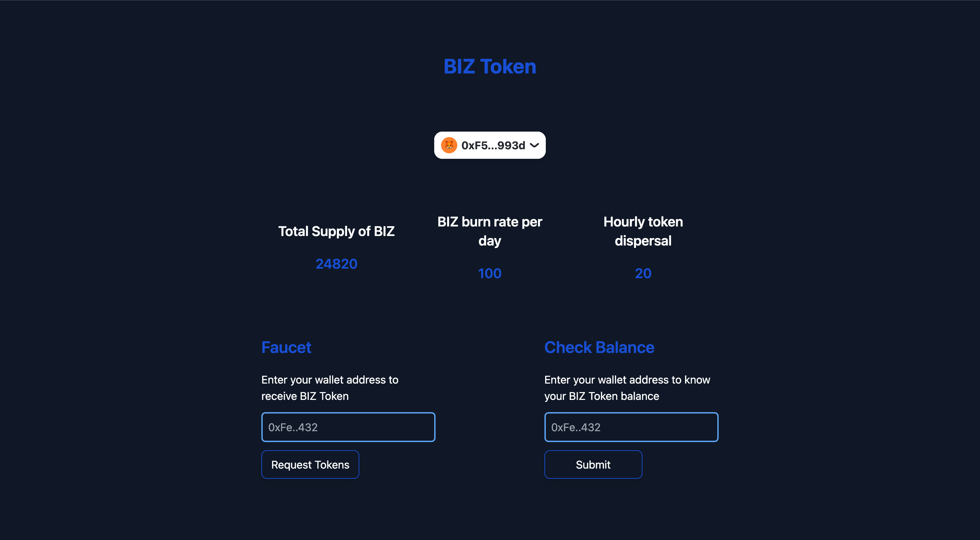Focus the Faucet wallet address input field
This screenshot has height=540, width=980.
[x=348, y=427]
